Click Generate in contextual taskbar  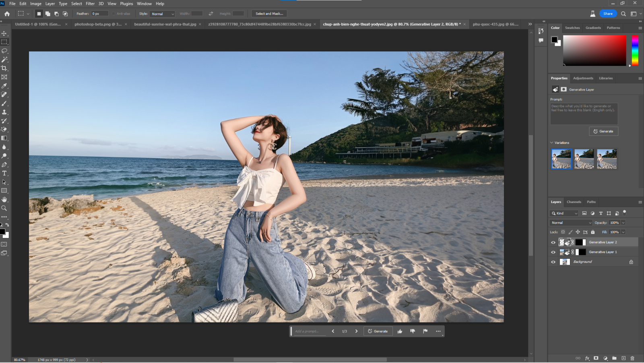point(378,331)
